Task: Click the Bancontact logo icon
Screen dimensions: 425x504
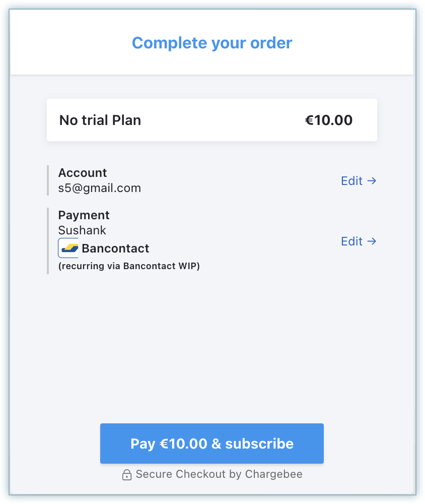Action: pos(68,248)
